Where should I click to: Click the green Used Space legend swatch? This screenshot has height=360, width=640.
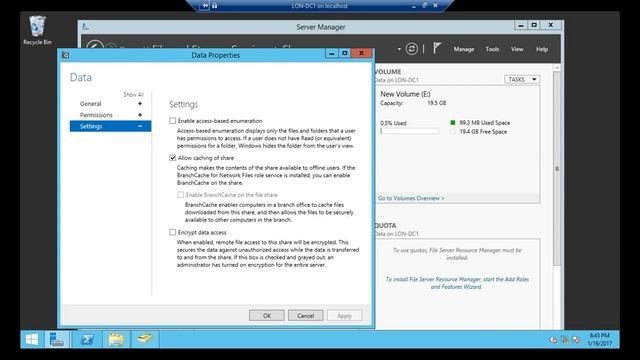pyautogui.click(x=452, y=122)
